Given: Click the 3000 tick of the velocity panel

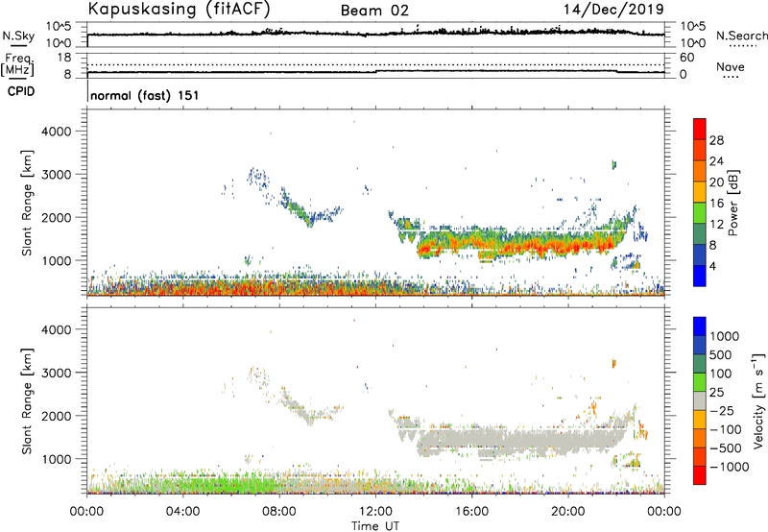Looking at the screenshot, I should (x=56, y=373).
